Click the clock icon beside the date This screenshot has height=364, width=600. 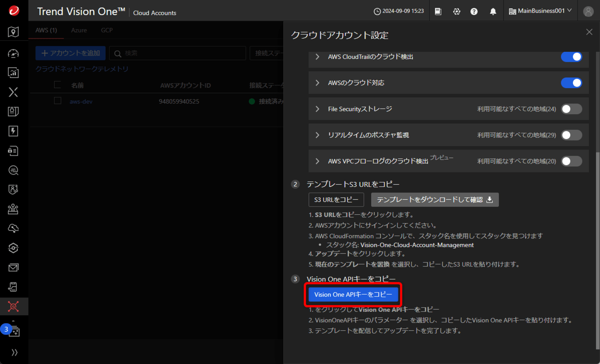(377, 11)
